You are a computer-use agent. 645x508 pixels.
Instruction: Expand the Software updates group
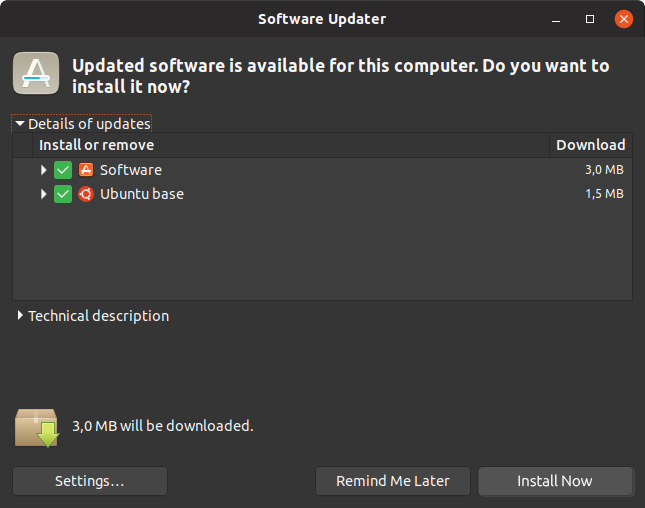pyautogui.click(x=43, y=170)
